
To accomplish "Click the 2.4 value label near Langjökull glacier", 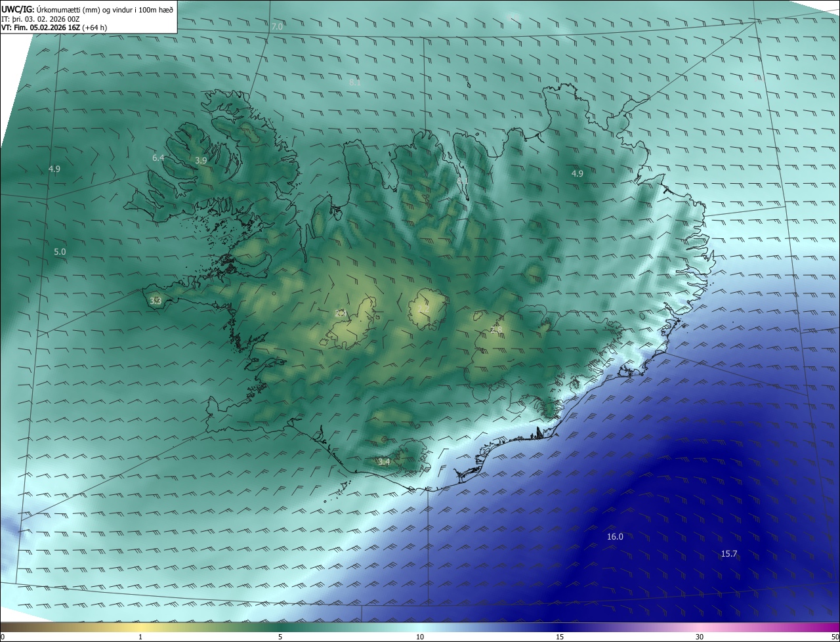I will (x=341, y=313).
